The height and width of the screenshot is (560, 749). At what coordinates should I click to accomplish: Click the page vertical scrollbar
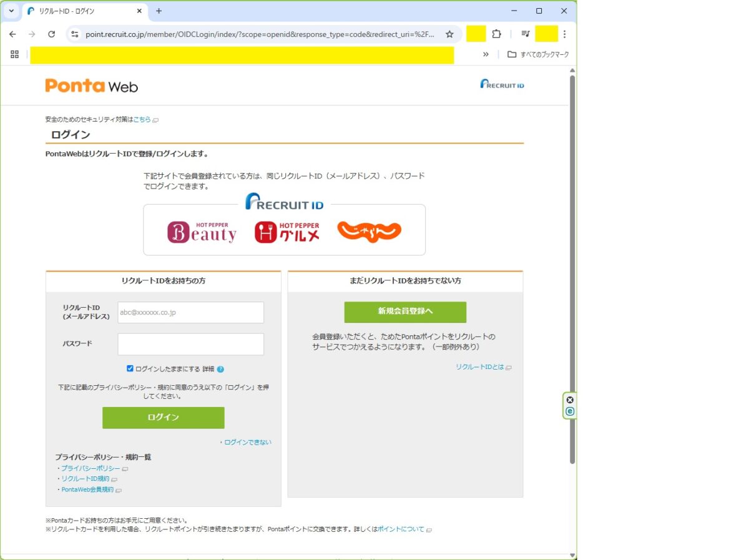coord(572,268)
